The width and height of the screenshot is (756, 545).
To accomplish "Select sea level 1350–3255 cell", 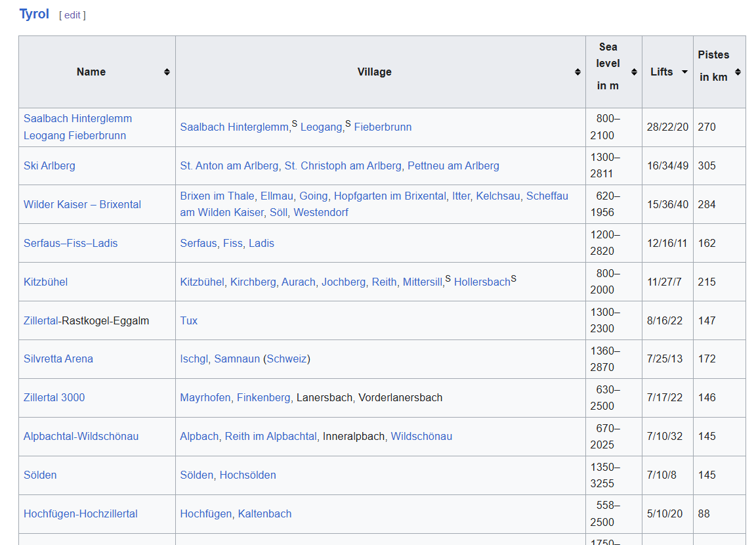I will click(x=614, y=475).
